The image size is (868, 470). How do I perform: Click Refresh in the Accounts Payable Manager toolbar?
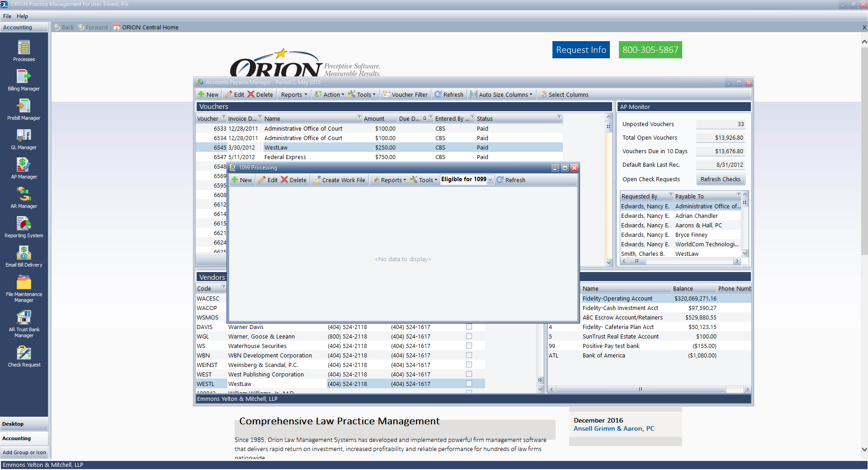[449, 94]
